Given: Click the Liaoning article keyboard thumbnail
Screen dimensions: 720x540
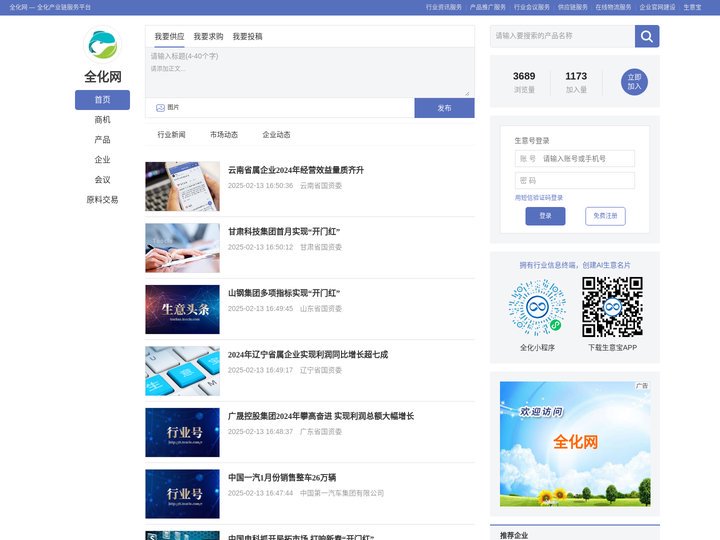Looking at the screenshot, I should [x=182, y=371].
